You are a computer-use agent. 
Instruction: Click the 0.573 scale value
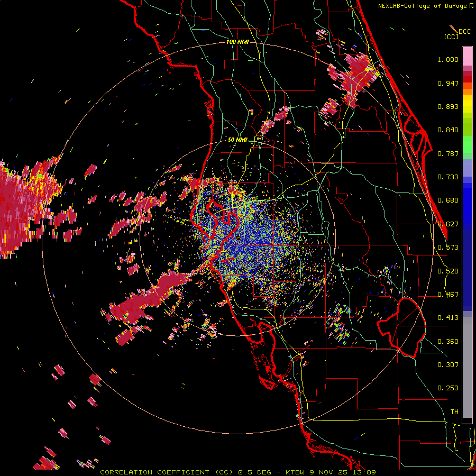pyautogui.click(x=448, y=248)
